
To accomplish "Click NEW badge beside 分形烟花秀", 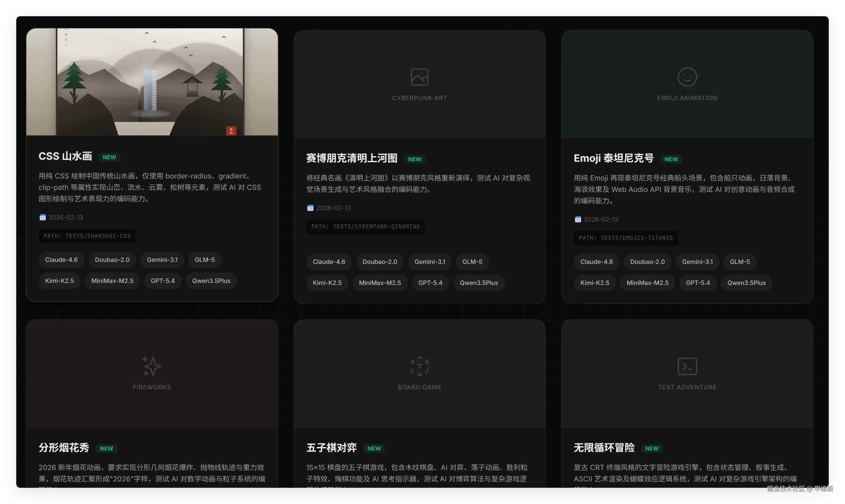I will [x=106, y=449].
